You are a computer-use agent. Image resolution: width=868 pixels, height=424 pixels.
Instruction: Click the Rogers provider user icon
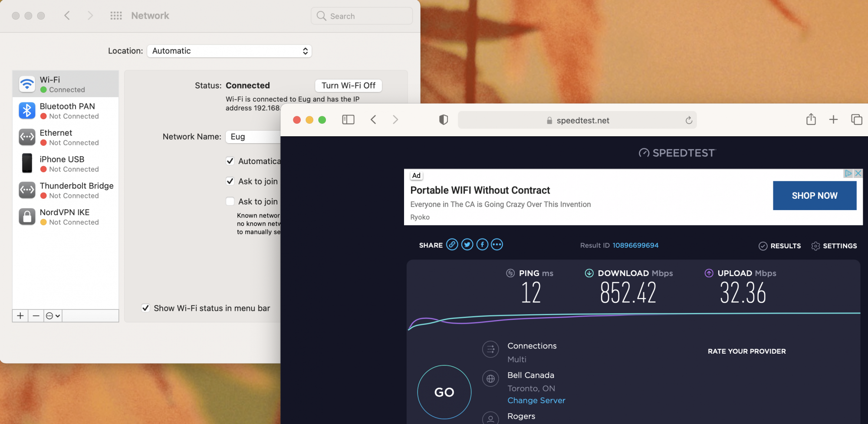pyautogui.click(x=490, y=418)
